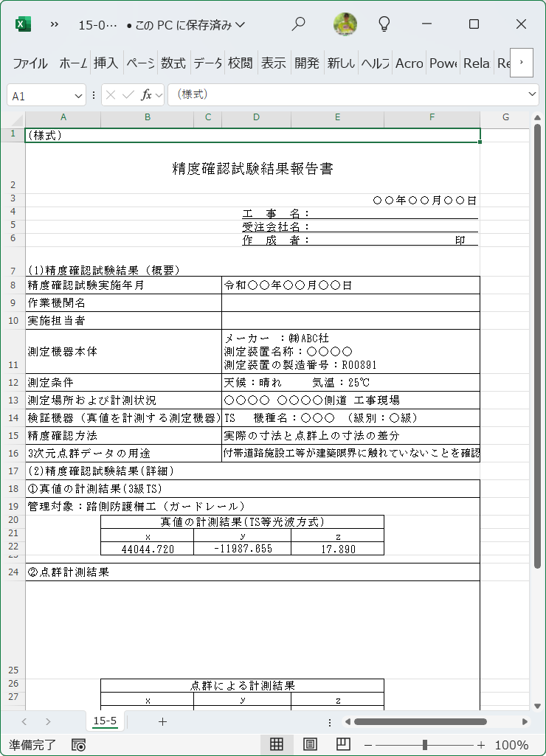The image size is (546, 756).
Task: Select column A header
Action: [x=63, y=117]
